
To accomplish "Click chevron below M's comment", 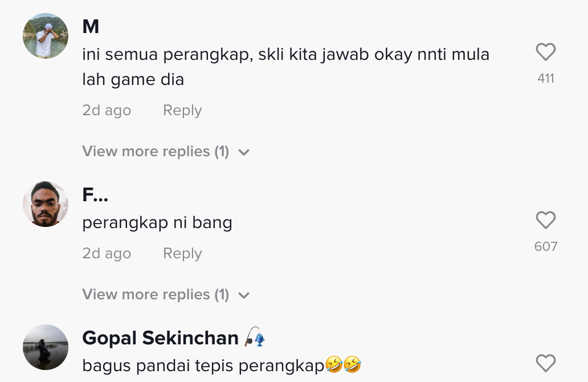I will coord(244,152).
